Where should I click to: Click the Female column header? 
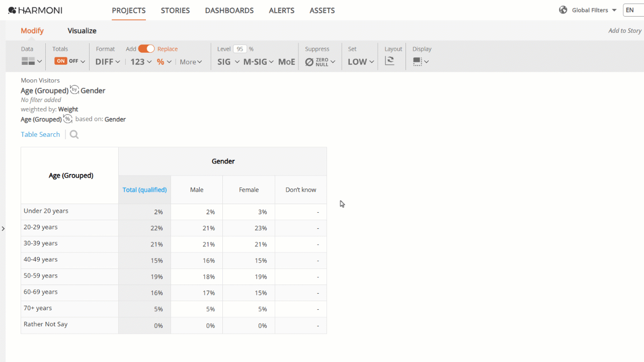tap(249, 190)
